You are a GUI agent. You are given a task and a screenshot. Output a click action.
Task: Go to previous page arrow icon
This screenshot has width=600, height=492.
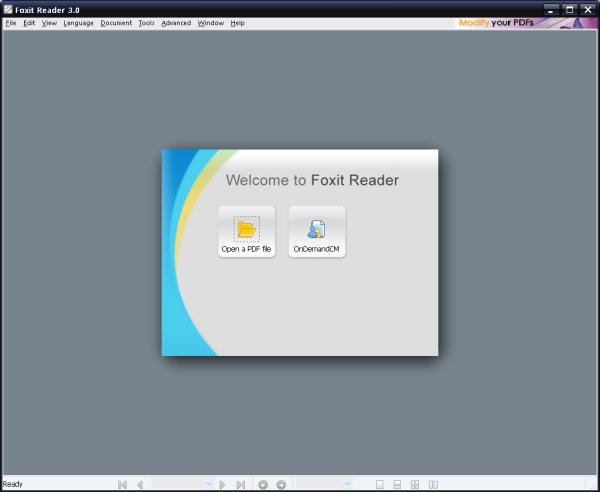click(140, 485)
